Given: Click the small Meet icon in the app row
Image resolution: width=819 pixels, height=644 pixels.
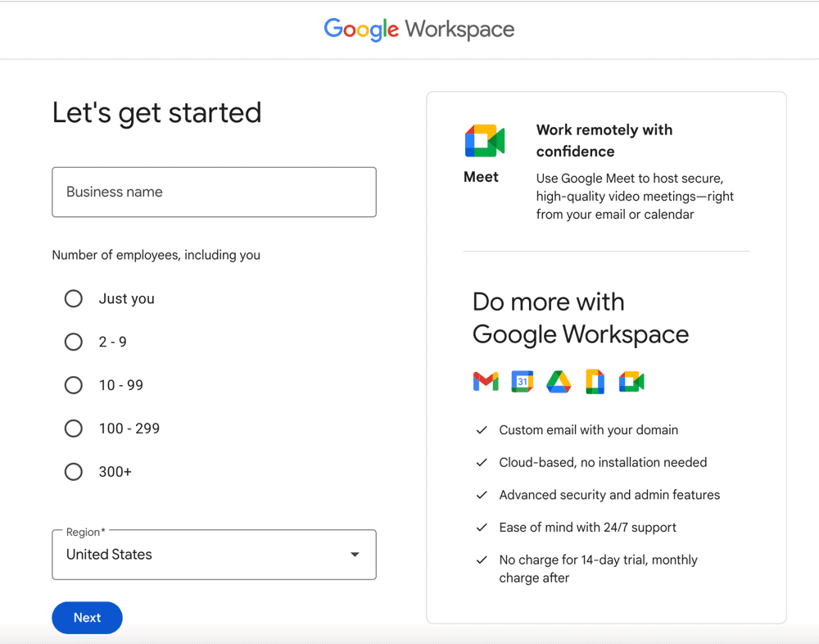Looking at the screenshot, I should click(631, 382).
